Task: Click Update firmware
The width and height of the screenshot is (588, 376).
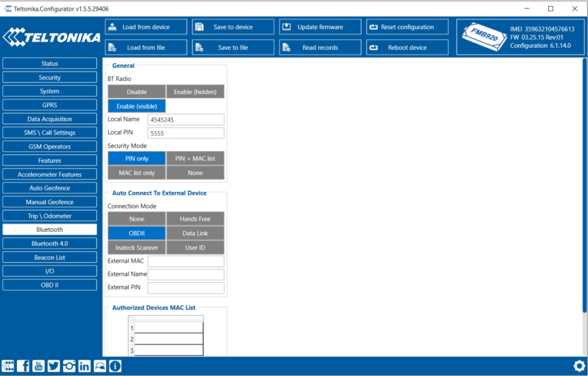Action: [320, 27]
